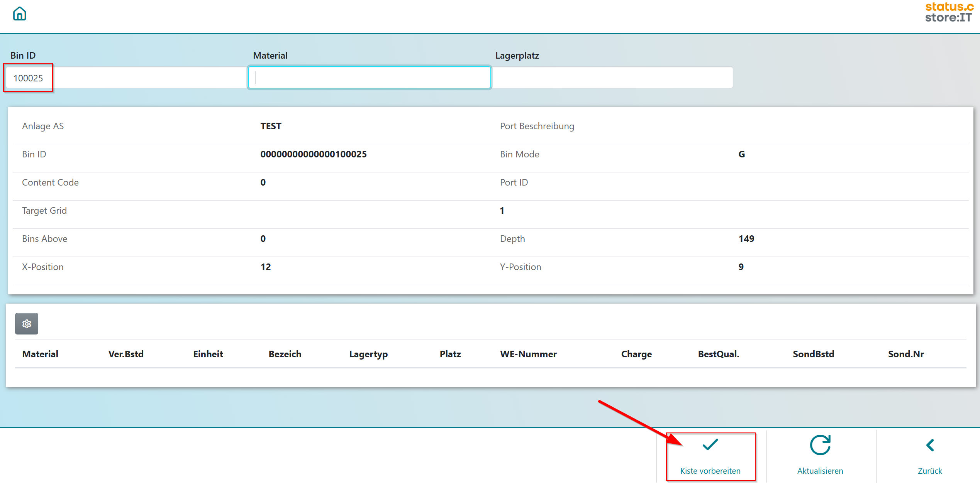Image resolution: width=980 pixels, height=483 pixels.
Task: Sort by Ver.Bstd column header
Action: pyautogui.click(x=126, y=354)
